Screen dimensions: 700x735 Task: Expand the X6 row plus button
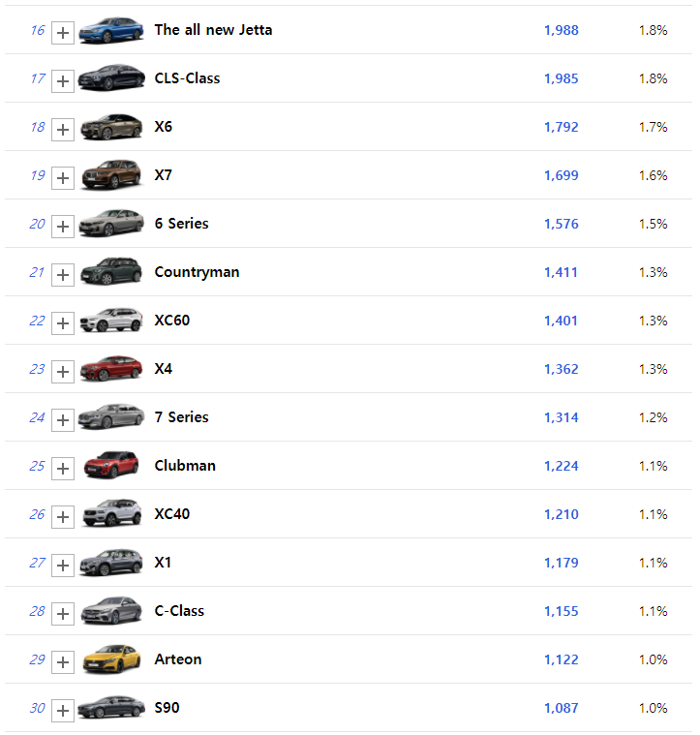point(63,130)
